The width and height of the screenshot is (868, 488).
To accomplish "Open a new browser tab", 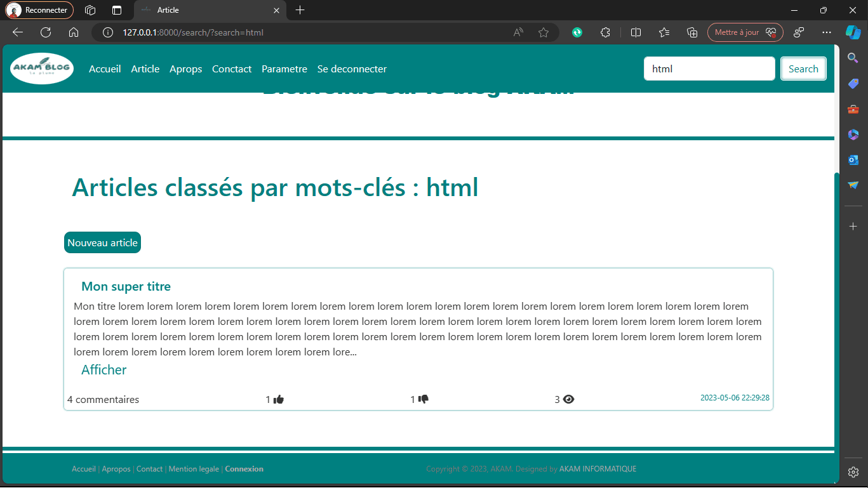I will tap(300, 10).
